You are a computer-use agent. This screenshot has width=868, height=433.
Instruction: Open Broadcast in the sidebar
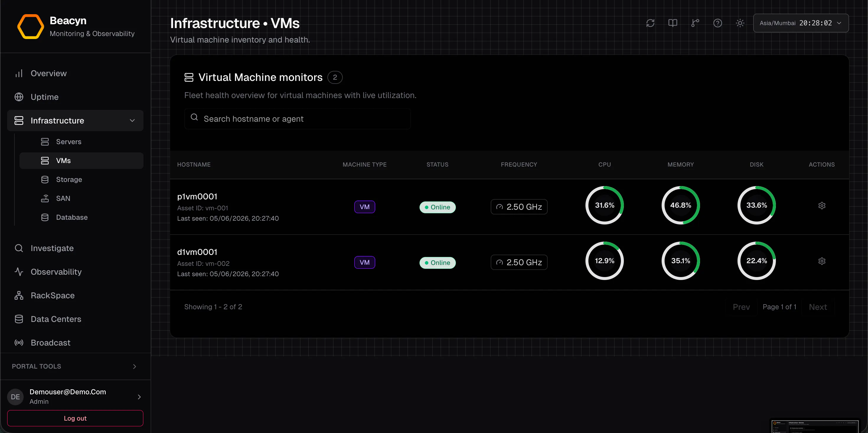[75, 343]
